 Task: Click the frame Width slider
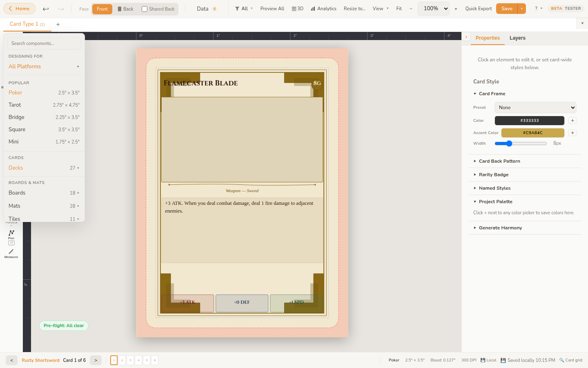tap(521, 144)
